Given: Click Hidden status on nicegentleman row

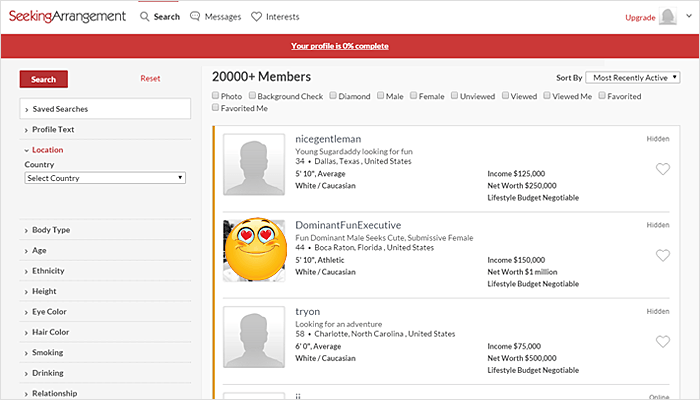Looking at the screenshot, I should [x=658, y=139].
